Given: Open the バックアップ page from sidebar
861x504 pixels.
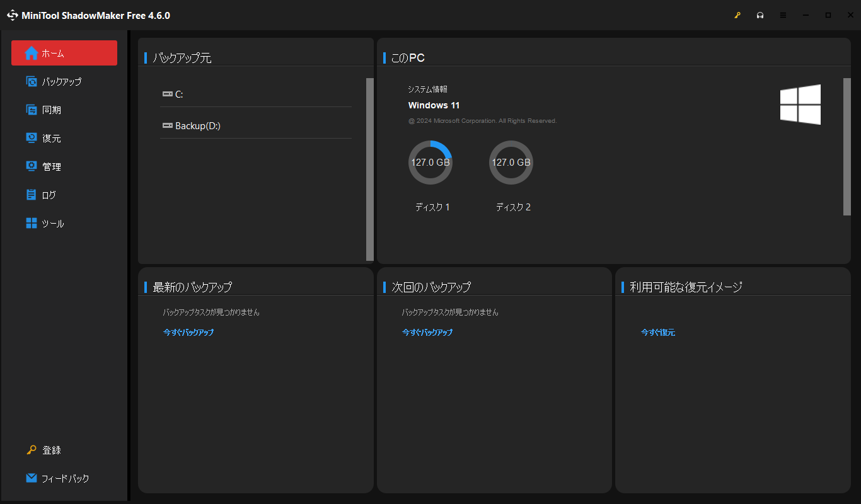Looking at the screenshot, I should coord(64,81).
